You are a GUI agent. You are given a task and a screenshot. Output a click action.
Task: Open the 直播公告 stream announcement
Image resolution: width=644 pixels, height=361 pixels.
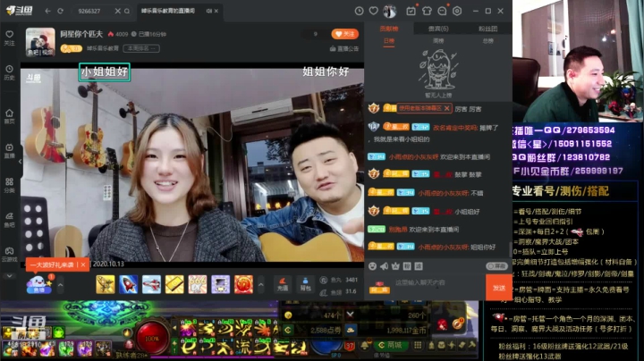(344, 49)
